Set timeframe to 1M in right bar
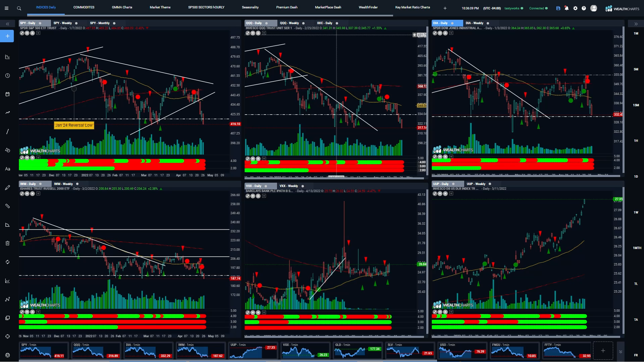Viewport: 644px width, 362px height. (636, 34)
